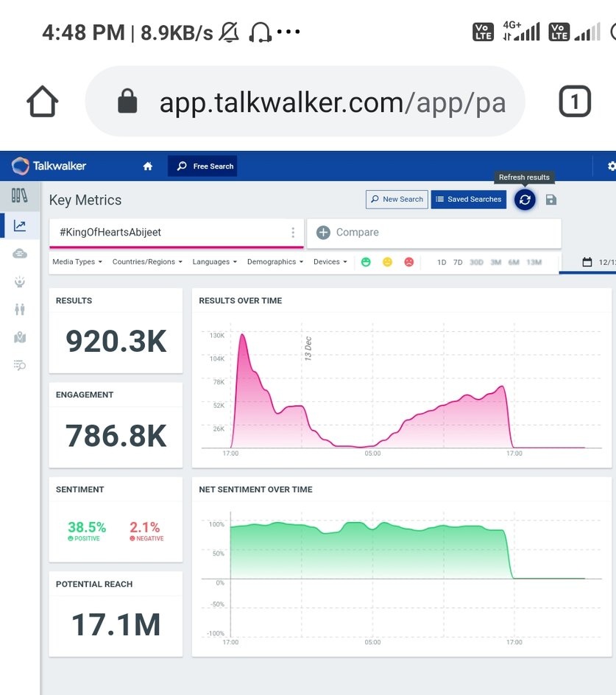616x695 pixels.
Task: Open the calendar date picker
Action: coord(587,262)
